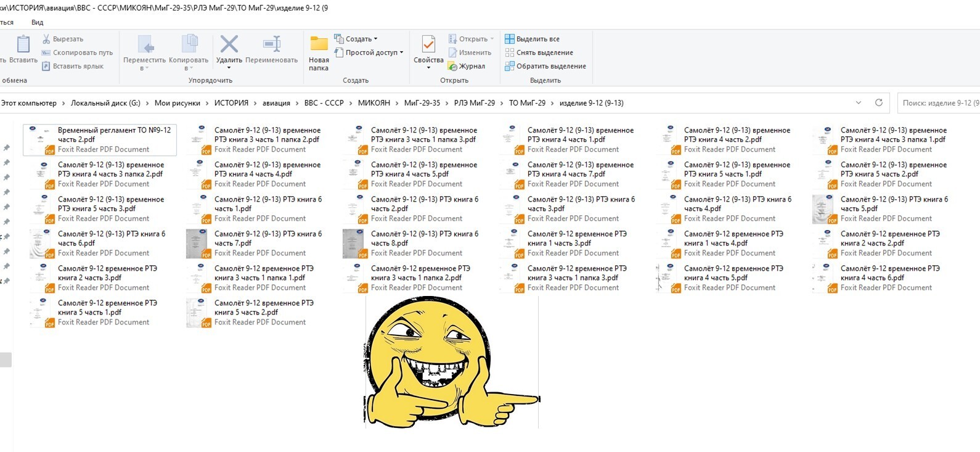Image resolution: width=980 pixels, height=452 pixels.
Task: Open the Переместить в move-to menu
Action: point(144,52)
